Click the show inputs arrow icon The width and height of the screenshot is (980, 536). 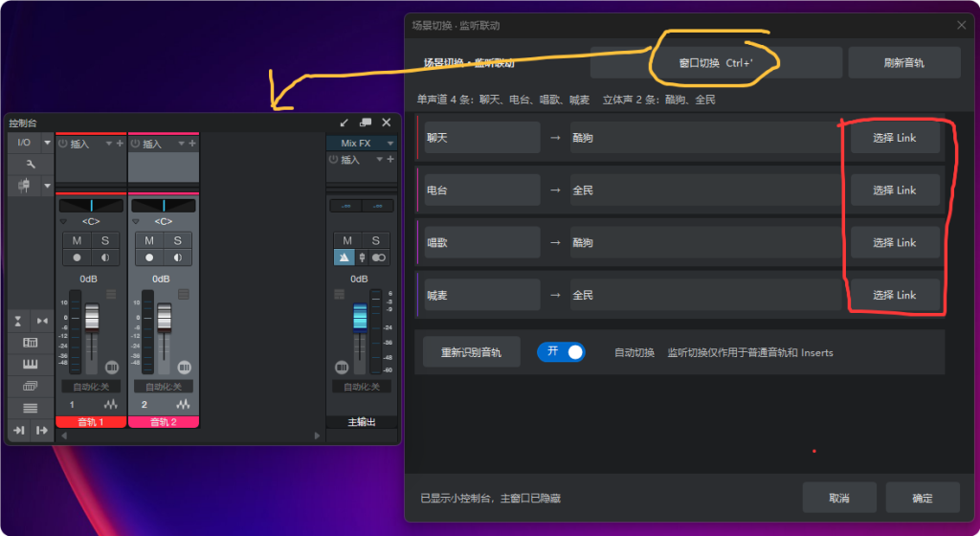(19, 431)
